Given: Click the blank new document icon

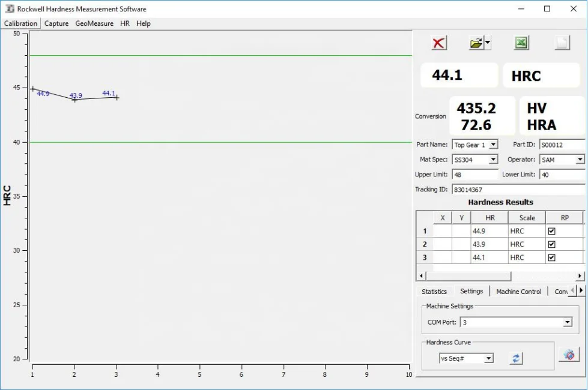Looking at the screenshot, I should tap(562, 43).
